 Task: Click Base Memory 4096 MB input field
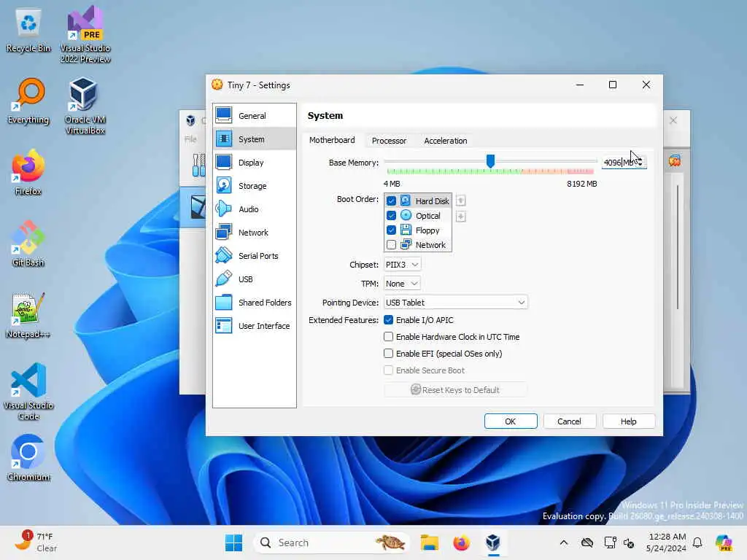coord(619,163)
